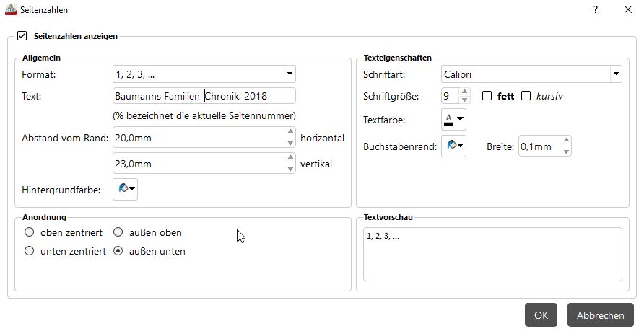Screen dimensions: 644x334
Task: Click into the Text input field
Action: (x=204, y=96)
